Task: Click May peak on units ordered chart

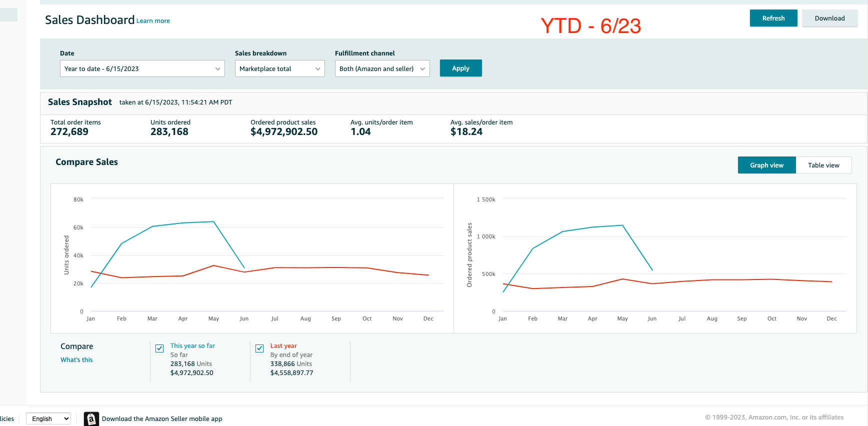Action: 213,221
